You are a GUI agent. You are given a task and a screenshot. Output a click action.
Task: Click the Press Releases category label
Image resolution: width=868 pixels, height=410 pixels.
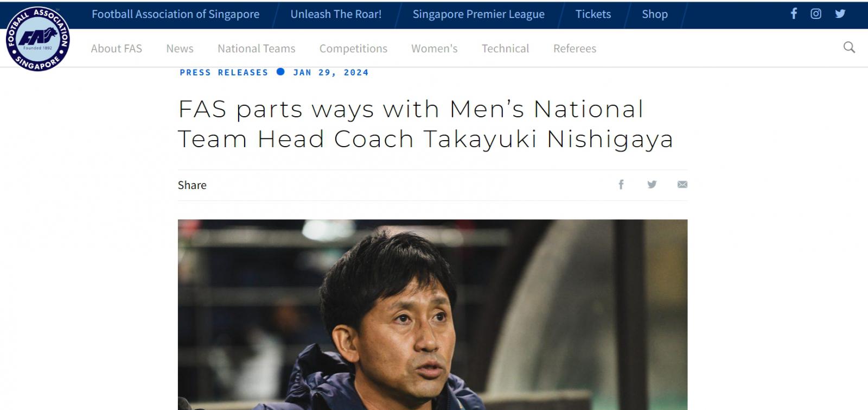[224, 72]
